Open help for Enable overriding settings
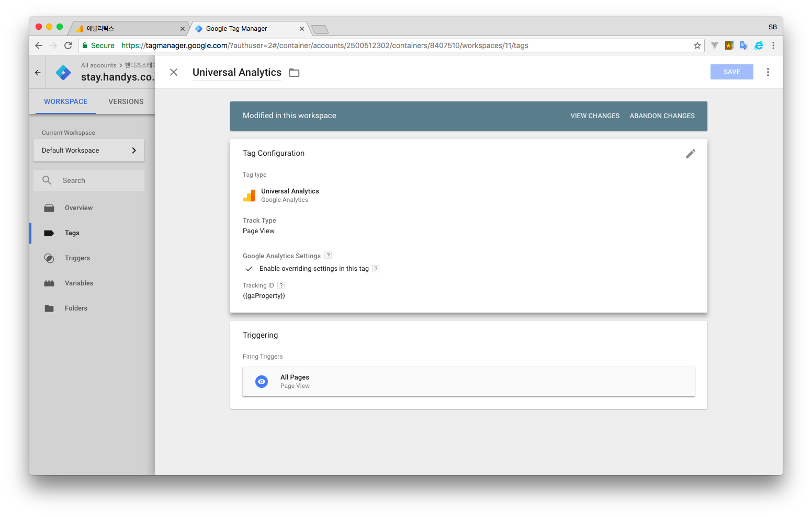 [x=376, y=269]
